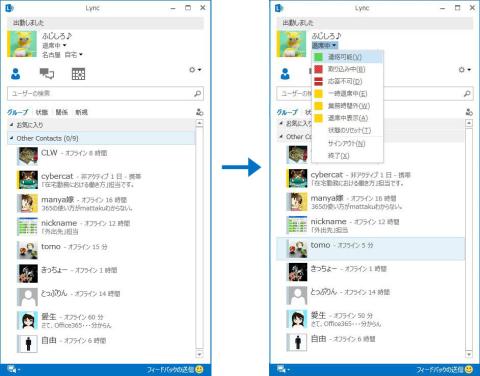
Task: Select 応答不可(D) status in menu
Action: point(347,81)
